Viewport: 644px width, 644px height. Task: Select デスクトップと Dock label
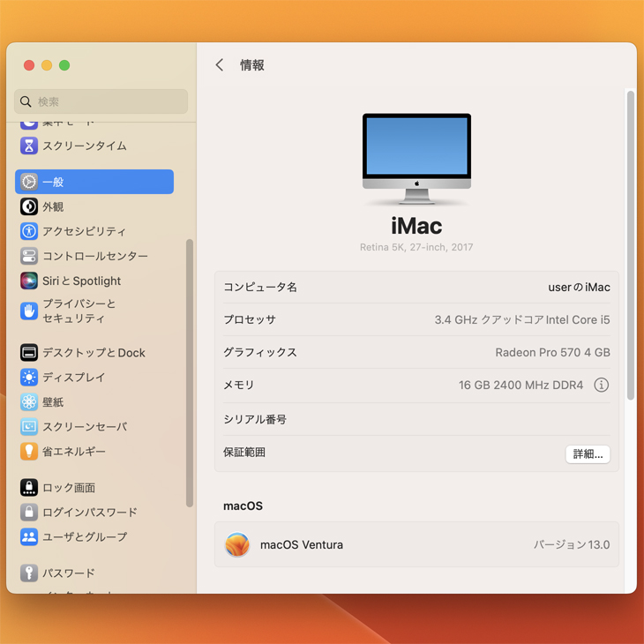94,353
